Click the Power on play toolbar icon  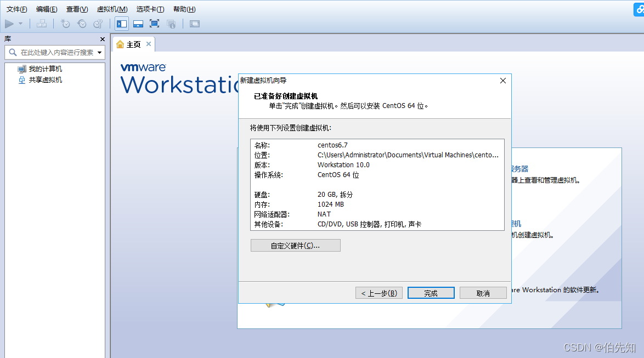point(9,24)
